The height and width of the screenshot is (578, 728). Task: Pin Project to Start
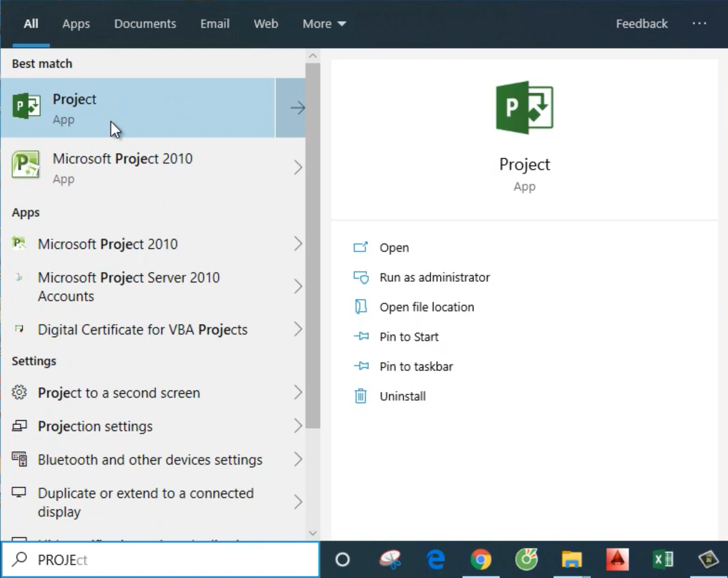click(x=408, y=337)
